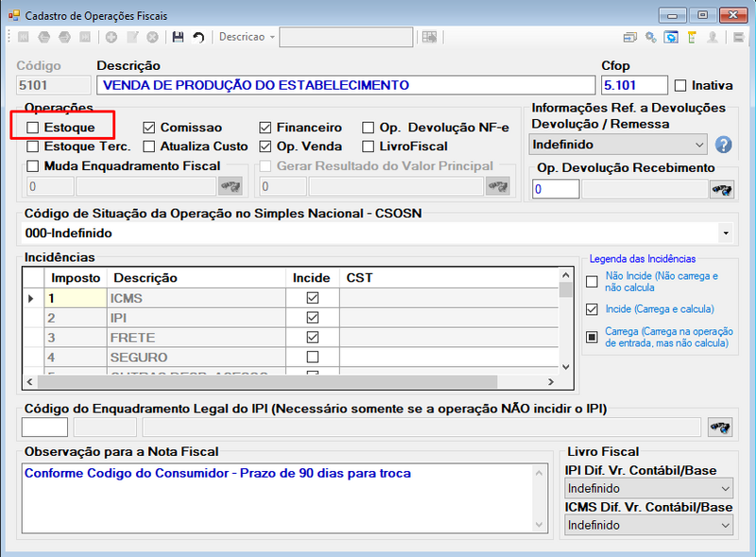Click the blue help question mark icon
Image resolution: width=756 pixels, height=557 pixels.
tap(723, 145)
